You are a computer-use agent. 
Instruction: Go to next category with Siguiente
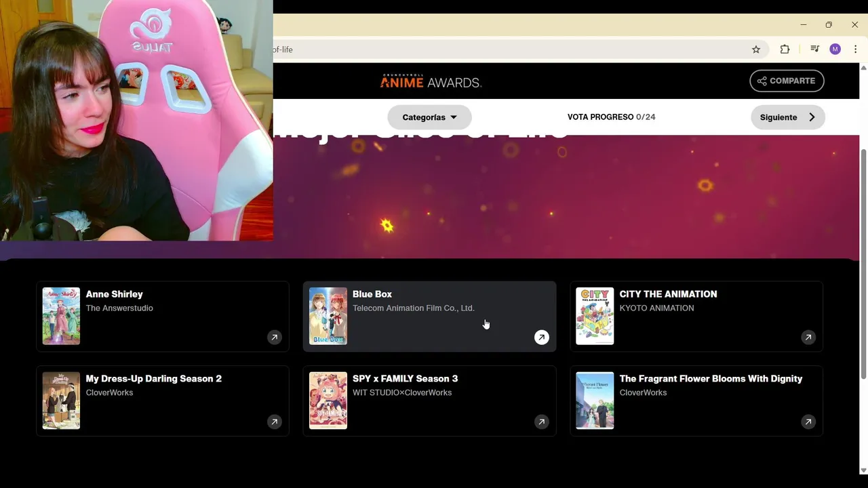[787, 117]
